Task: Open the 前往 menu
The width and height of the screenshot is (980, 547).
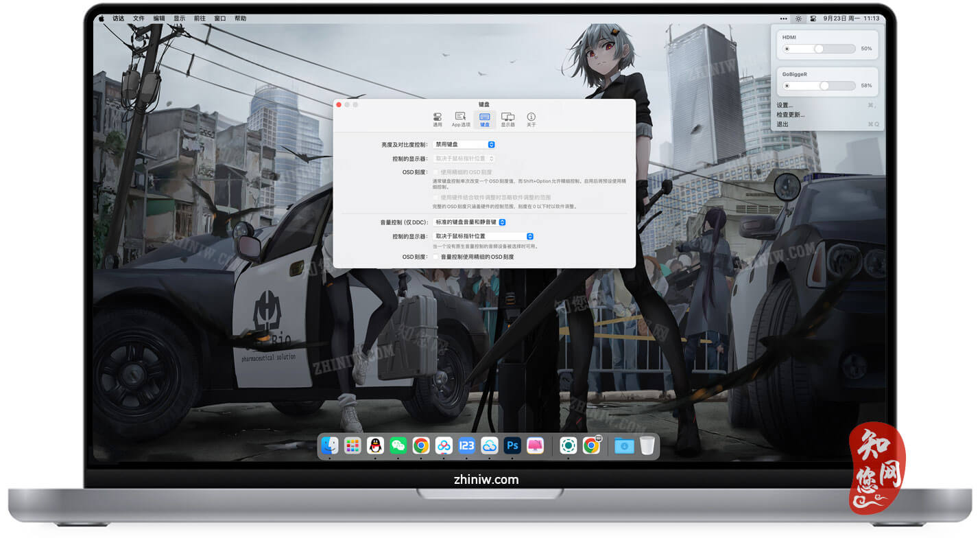Action: click(x=200, y=19)
